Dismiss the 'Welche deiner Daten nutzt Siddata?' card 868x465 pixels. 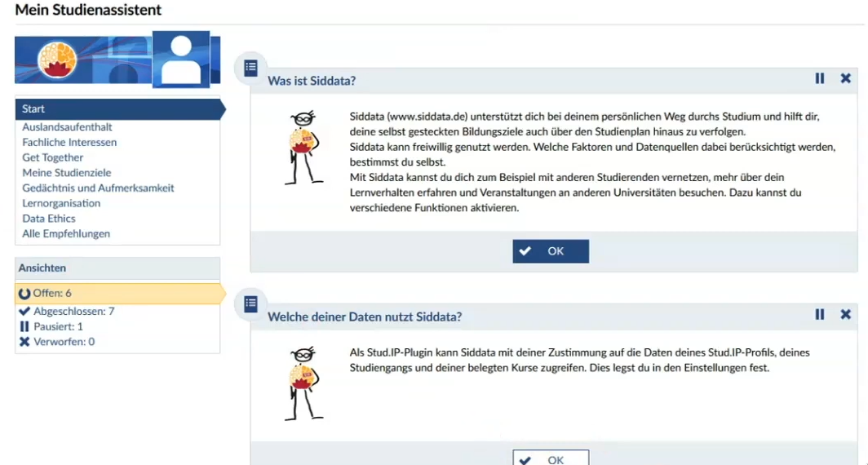click(845, 314)
